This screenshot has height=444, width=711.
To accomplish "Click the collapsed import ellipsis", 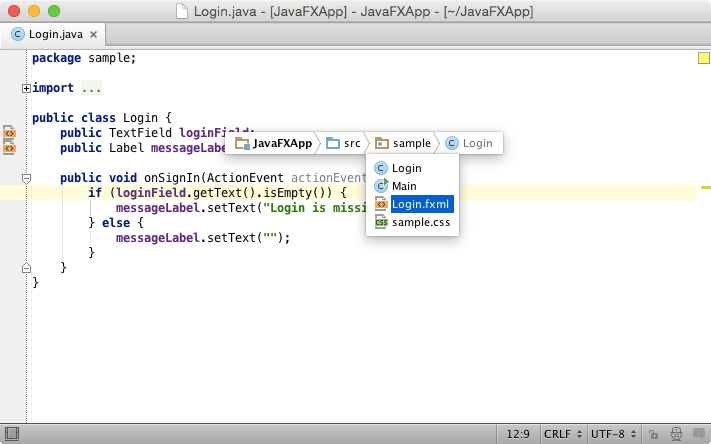I will 91,88.
